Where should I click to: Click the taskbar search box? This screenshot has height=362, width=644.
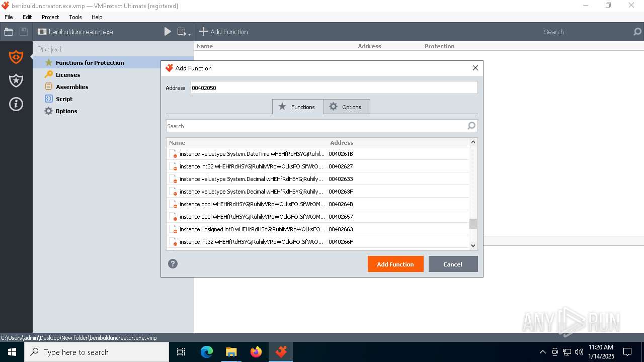pos(97,352)
